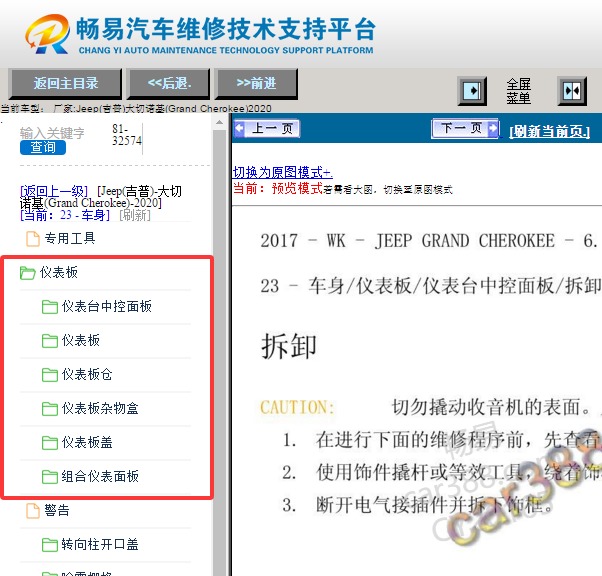Click folder icon next to 仪表板盖
This screenshot has width=602, height=576.
tap(50, 443)
